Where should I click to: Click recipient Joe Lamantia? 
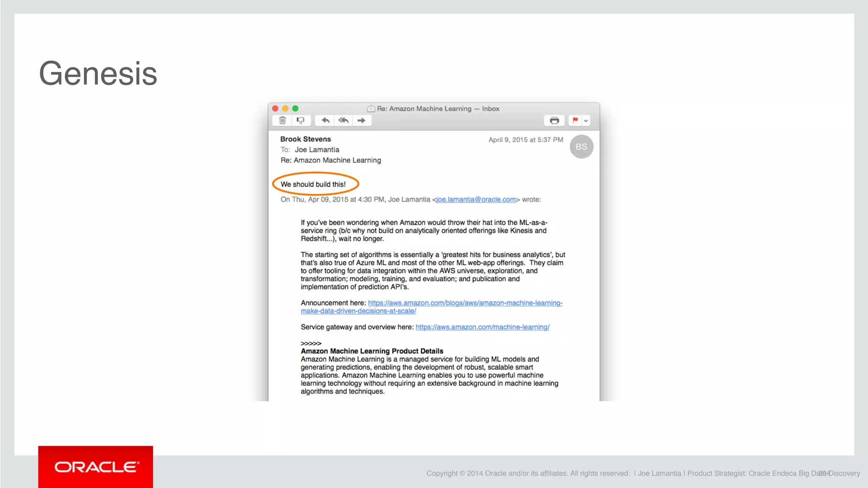(x=317, y=150)
